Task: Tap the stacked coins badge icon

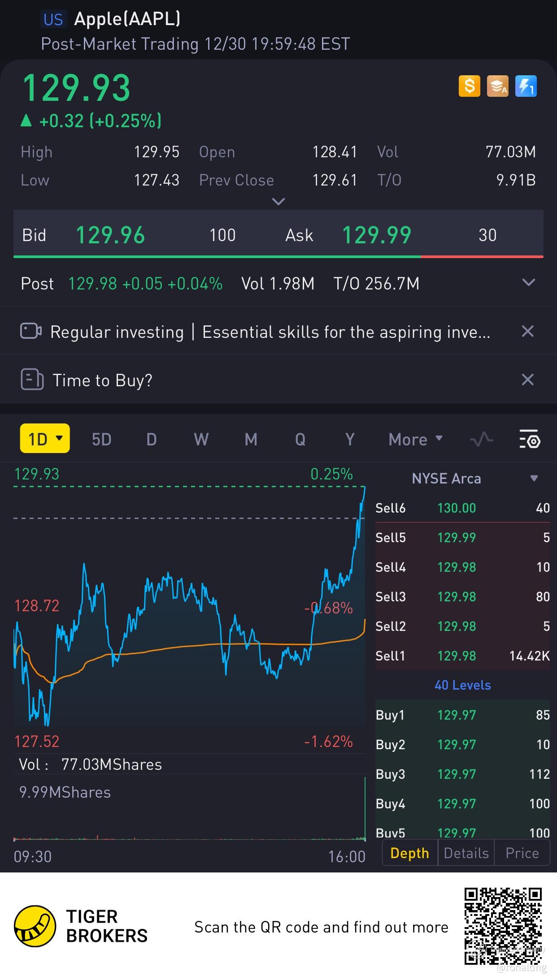Action: click(497, 86)
